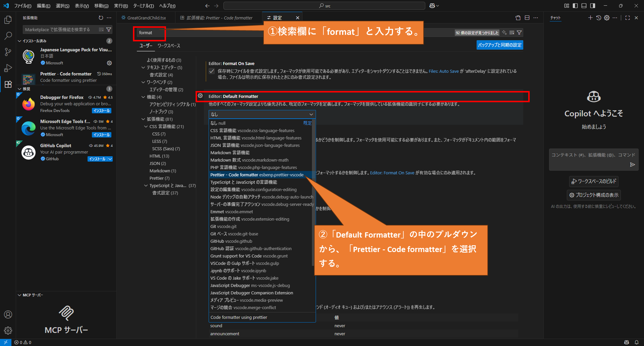Open extensions panel more actions menu

109,18
